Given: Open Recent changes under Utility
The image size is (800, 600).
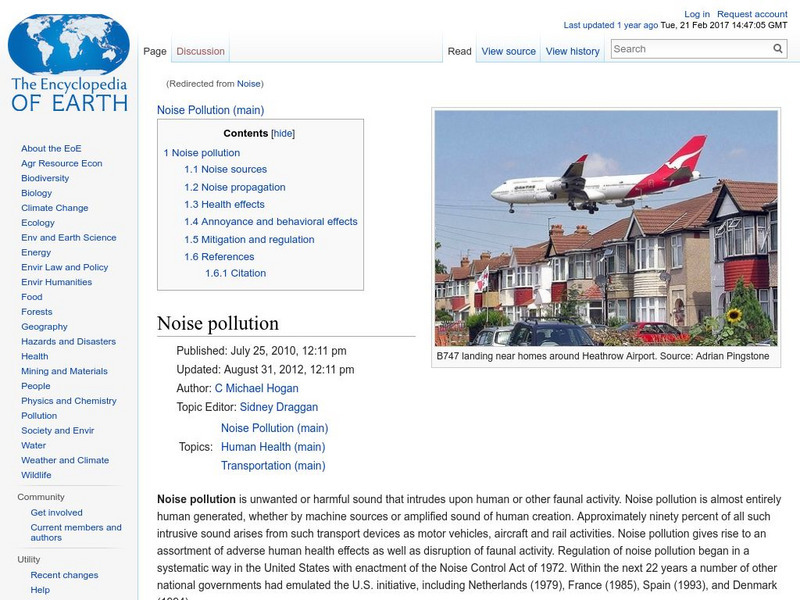Looking at the screenshot, I should [x=62, y=574].
